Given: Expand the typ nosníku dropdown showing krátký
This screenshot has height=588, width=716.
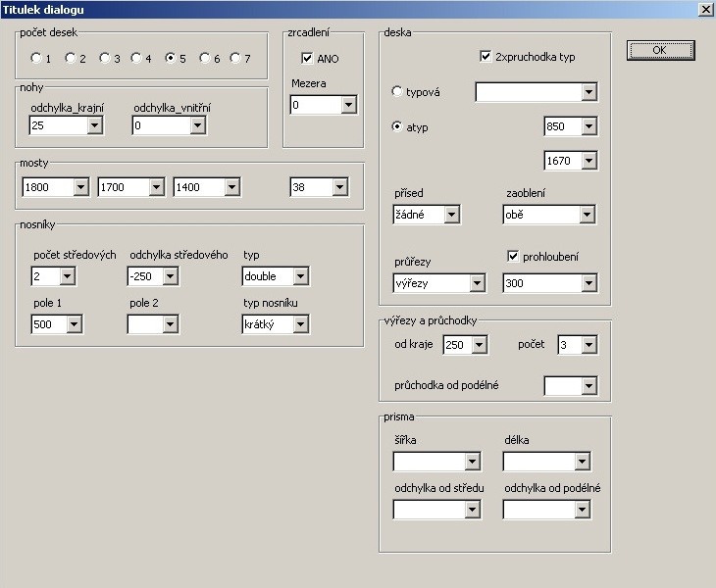Looking at the screenshot, I should pos(301,324).
